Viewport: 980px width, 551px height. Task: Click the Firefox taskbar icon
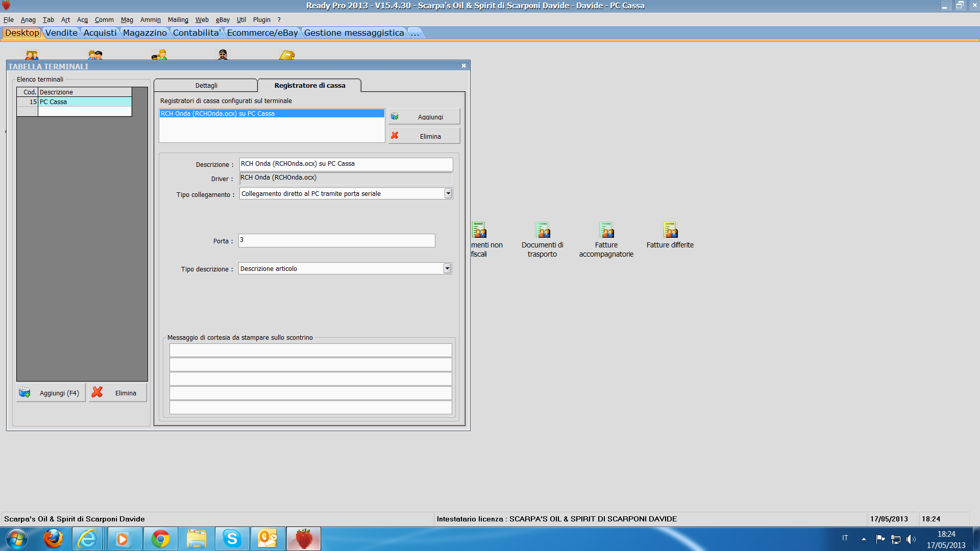[x=53, y=539]
